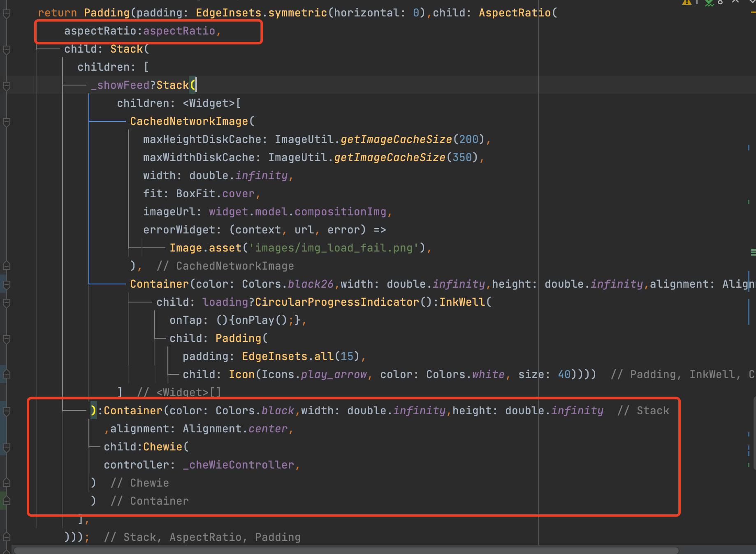Collapse the fold at 'child: loading?' line
Image resolution: width=756 pixels, height=554 pixels.
(x=6, y=303)
